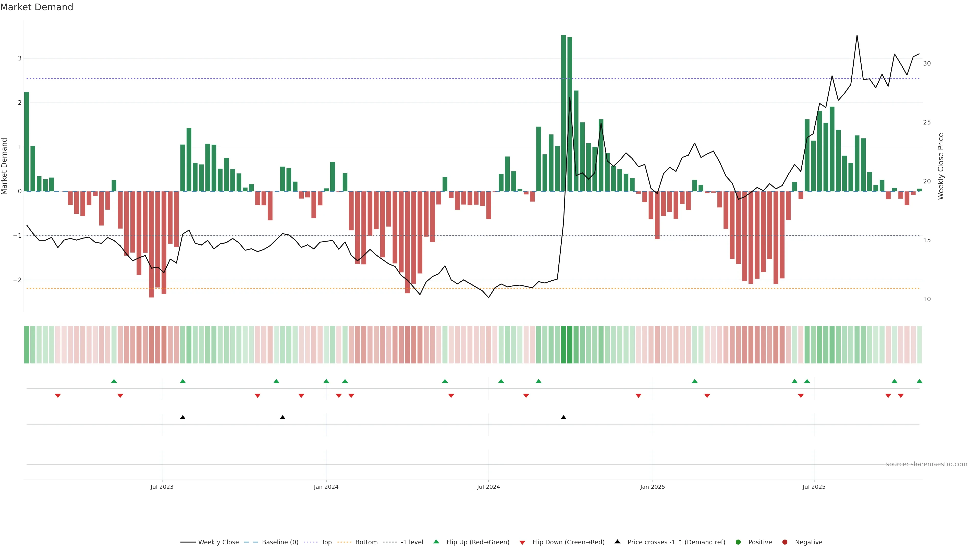This screenshot has width=980, height=551.
Task: Click the red Flip Down triangle in legend
Action: pyautogui.click(x=522, y=542)
